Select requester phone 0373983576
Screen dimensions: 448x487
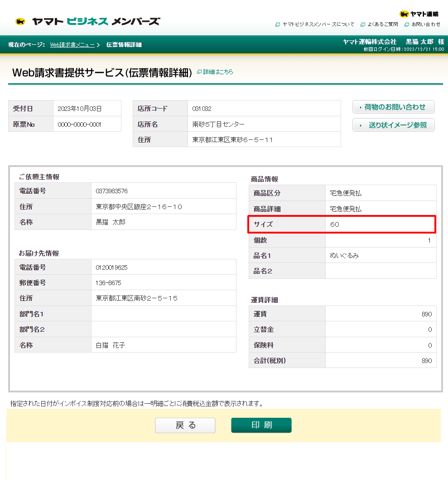point(111,191)
